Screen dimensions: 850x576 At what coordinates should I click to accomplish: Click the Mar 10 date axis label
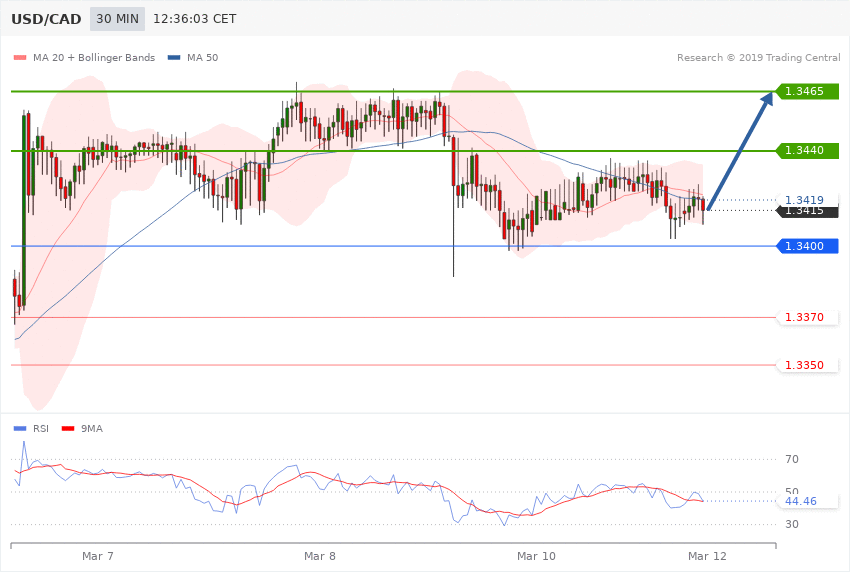click(536, 556)
